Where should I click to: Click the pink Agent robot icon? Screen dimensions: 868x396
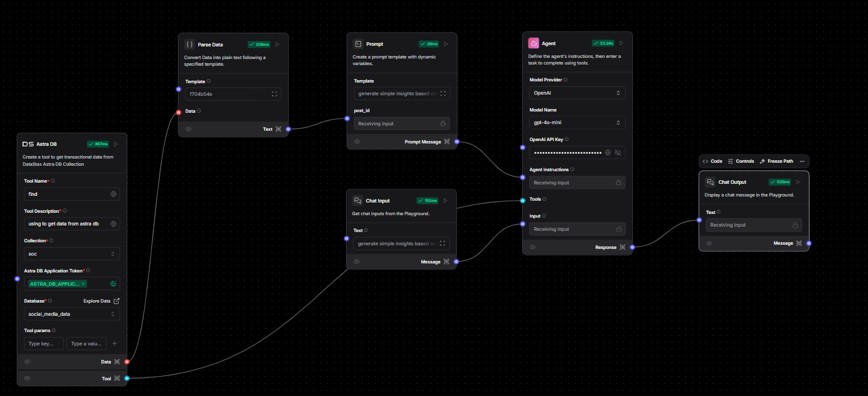pos(533,43)
